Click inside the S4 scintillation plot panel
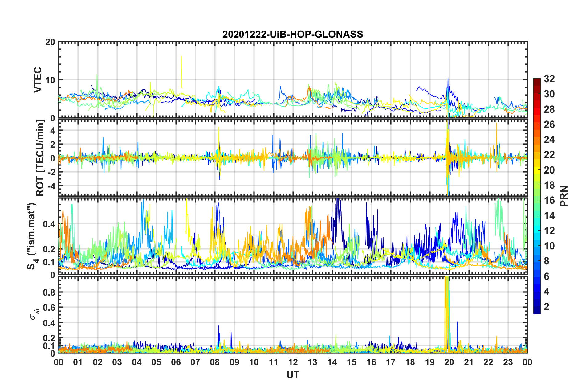 tap(293, 236)
